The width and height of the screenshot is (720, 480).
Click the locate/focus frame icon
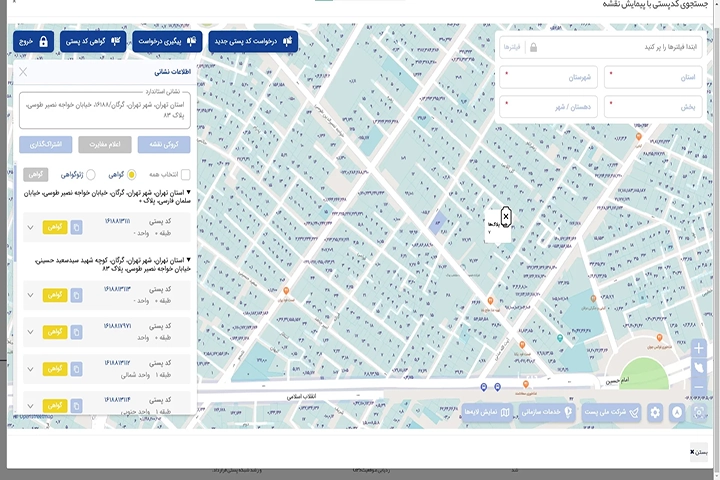pyautogui.click(x=698, y=412)
